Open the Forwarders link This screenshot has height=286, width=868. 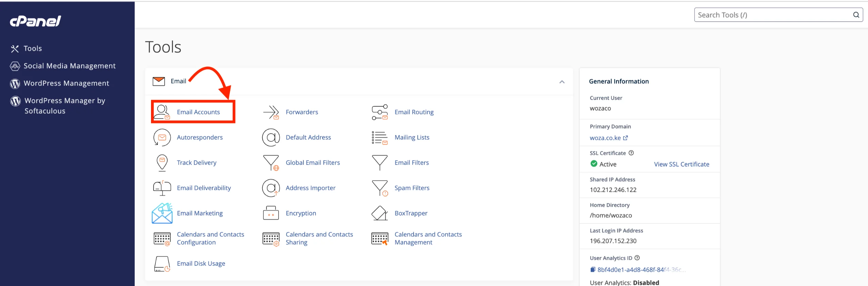pyautogui.click(x=302, y=112)
